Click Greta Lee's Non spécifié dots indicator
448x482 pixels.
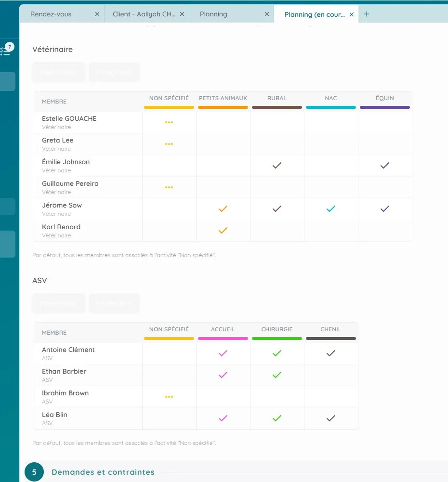[x=169, y=144]
